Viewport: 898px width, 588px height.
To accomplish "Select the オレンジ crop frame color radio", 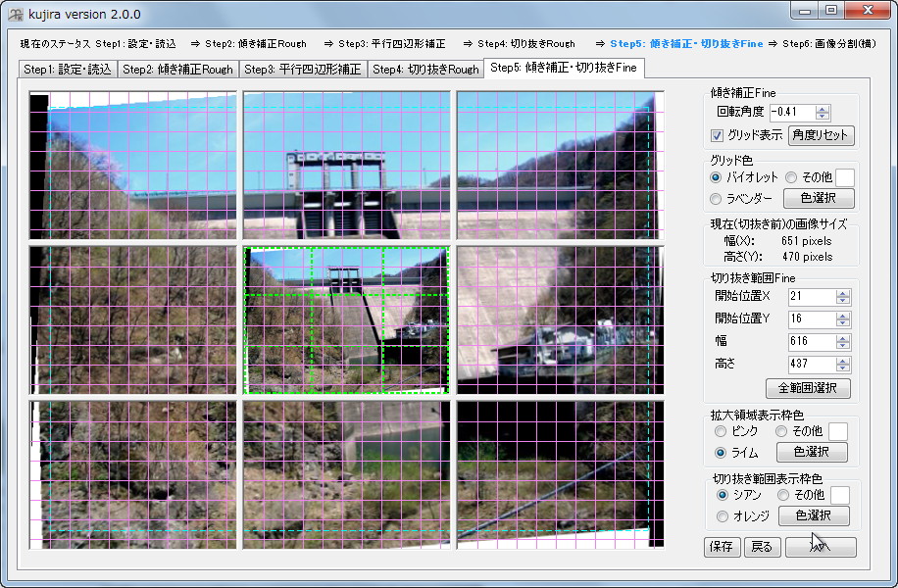I will point(723,516).
